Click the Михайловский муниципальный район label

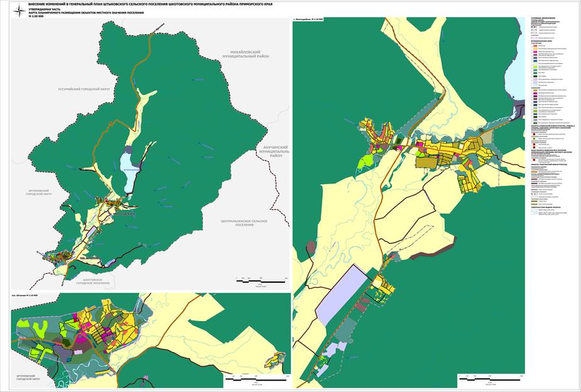(246, 54)
